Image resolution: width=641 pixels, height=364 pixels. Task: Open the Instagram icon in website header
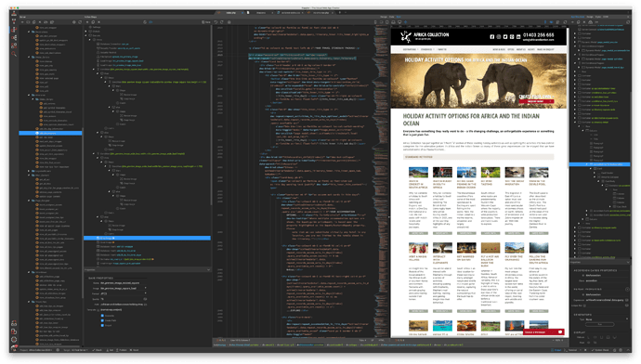[499, 37]
